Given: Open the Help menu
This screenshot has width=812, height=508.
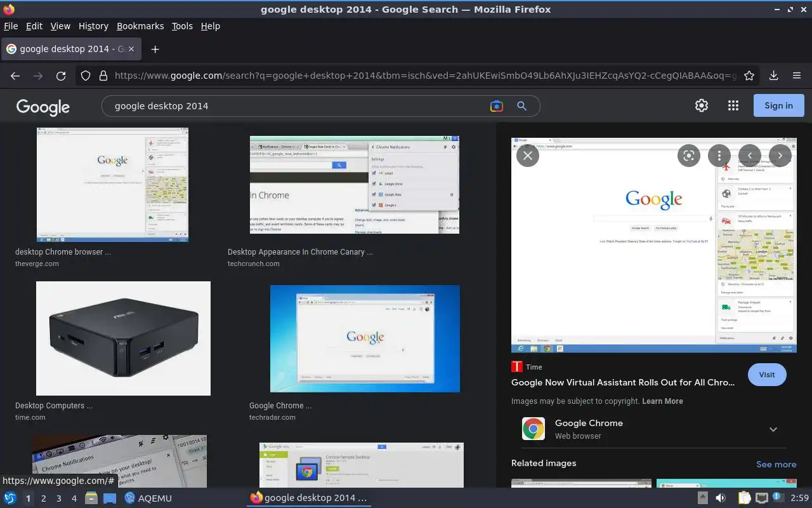Looking at the screenshot, I should click(210, 26).
